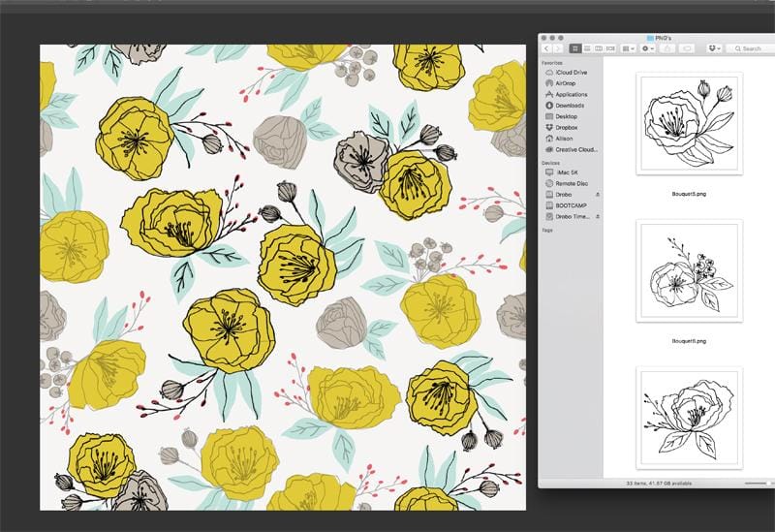This screenshot has width=775, height=532.
Task: Switch Finder to column view
Action: [599, 48]
